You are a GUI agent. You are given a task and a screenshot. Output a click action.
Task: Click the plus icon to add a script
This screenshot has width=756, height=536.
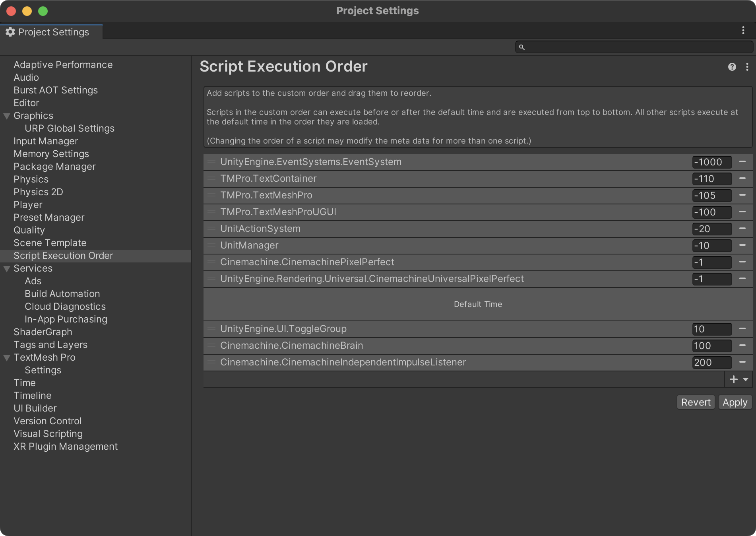(733, 379)
